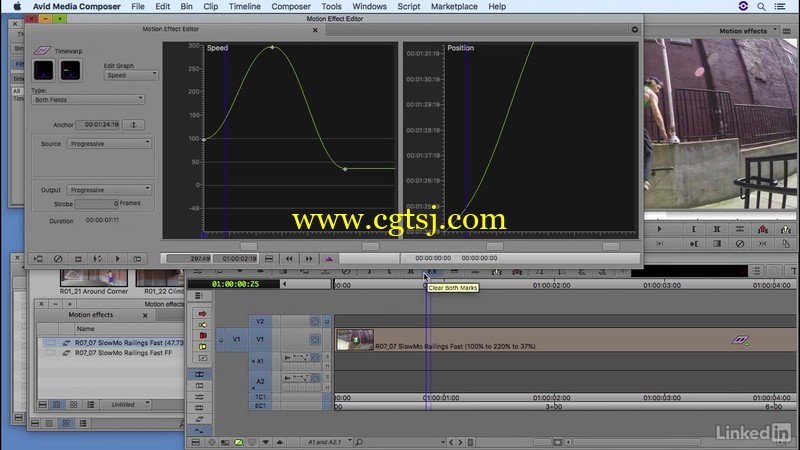Open the Marketplace menu
This screenshot has width=800, height=450.
click(454, 7)
